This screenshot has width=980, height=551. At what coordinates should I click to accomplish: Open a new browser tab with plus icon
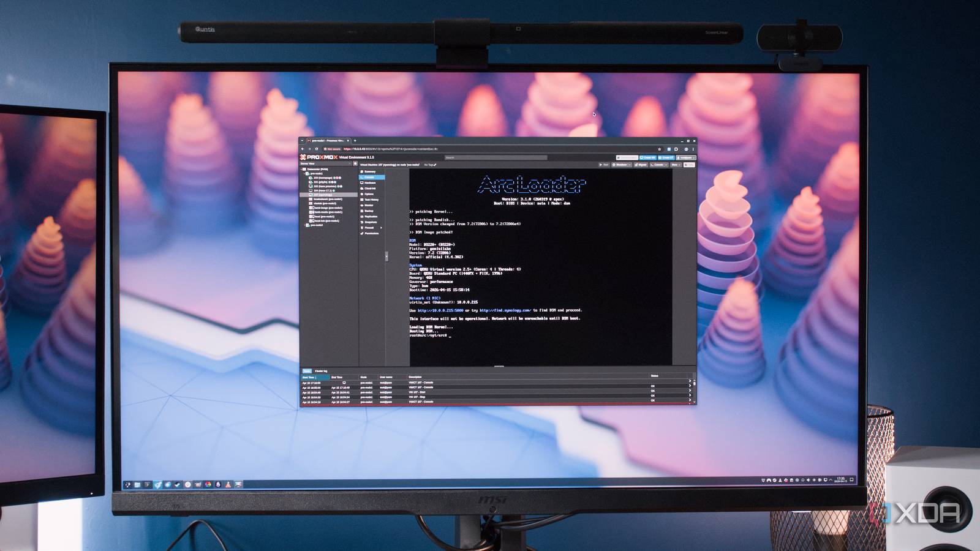coord(355,141)
